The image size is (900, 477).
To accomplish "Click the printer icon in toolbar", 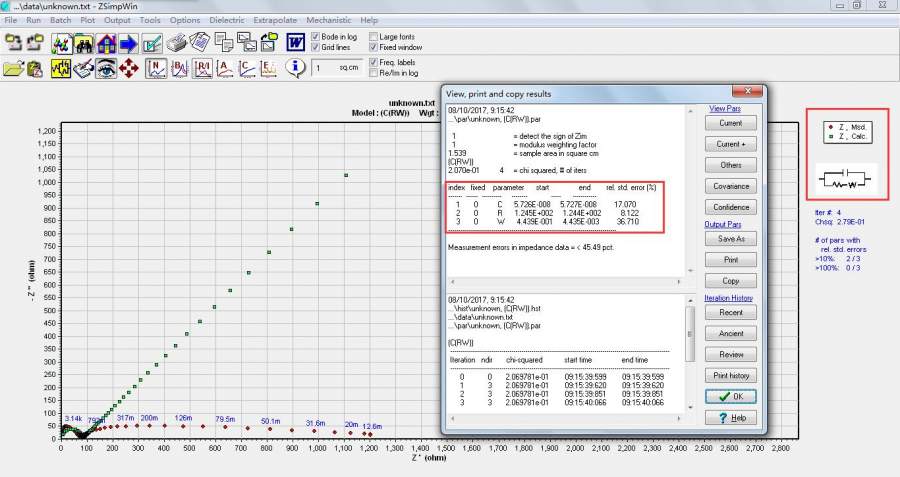I will click(x=177, y=42).
